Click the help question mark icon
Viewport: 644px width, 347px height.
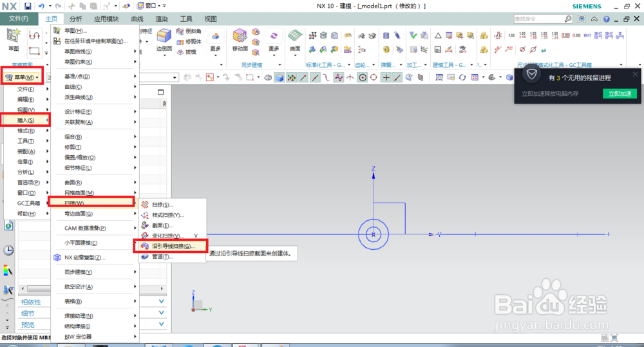pos(607,19)
